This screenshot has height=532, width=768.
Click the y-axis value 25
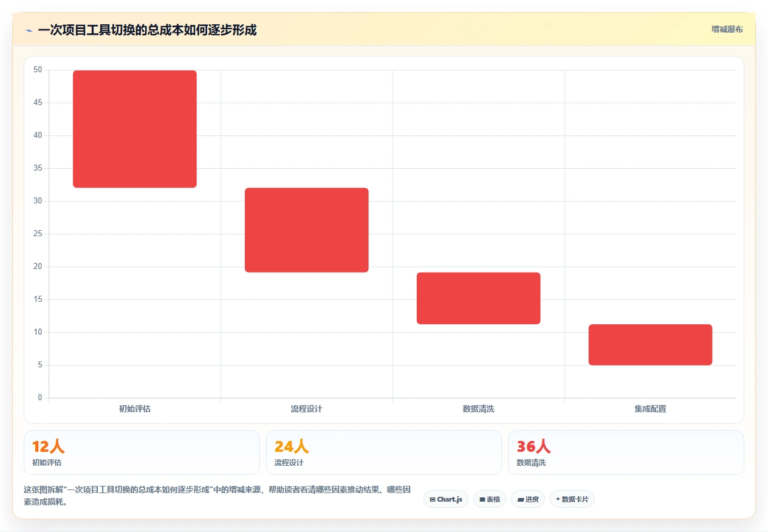click(x=38, y=234)
